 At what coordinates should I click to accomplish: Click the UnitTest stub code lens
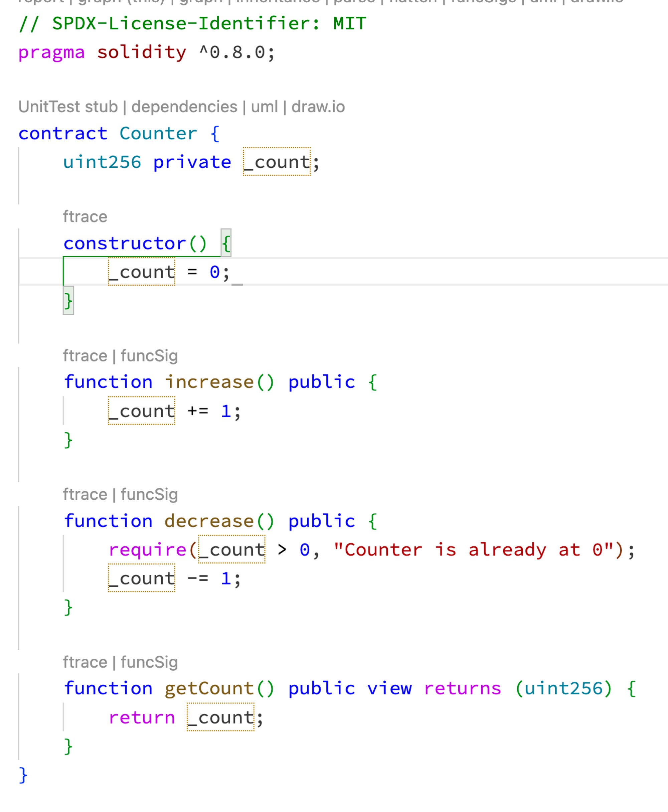(68, 107)
